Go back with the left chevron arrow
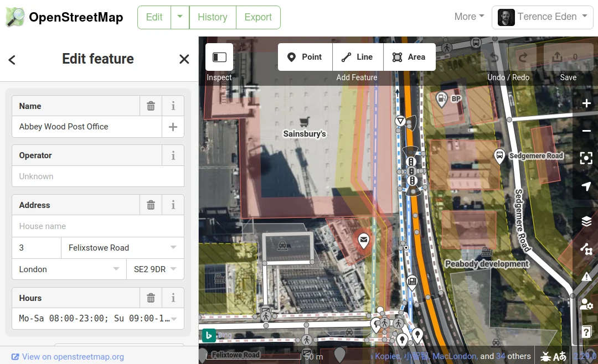The width and height of the screenshot is (598, 364). [12, 60]
